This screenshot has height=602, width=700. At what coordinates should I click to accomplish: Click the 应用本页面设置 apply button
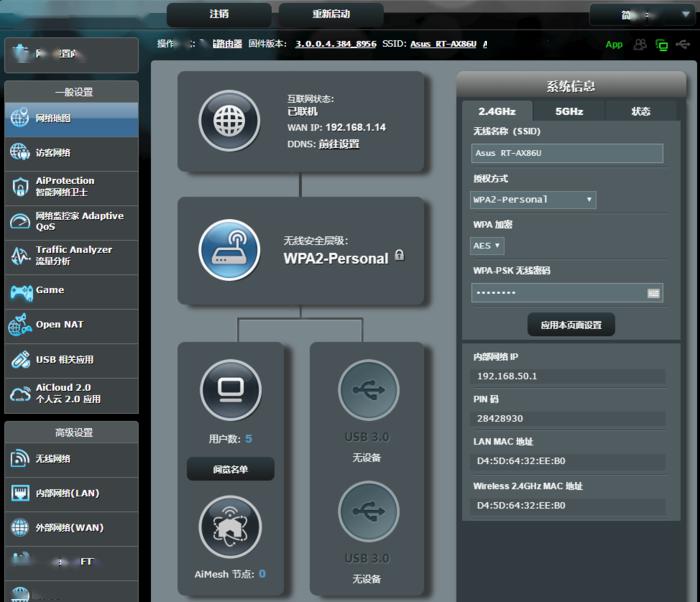click(x=570, y=325)
